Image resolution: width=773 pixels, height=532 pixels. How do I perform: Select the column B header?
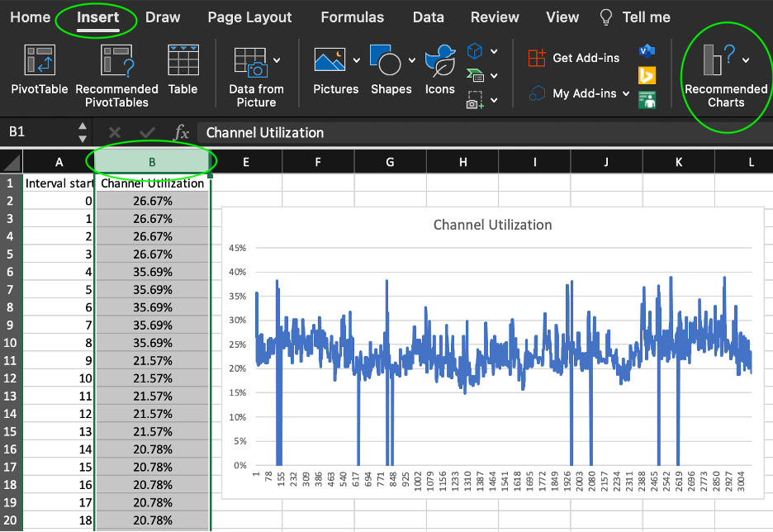(x=152, y=162)
